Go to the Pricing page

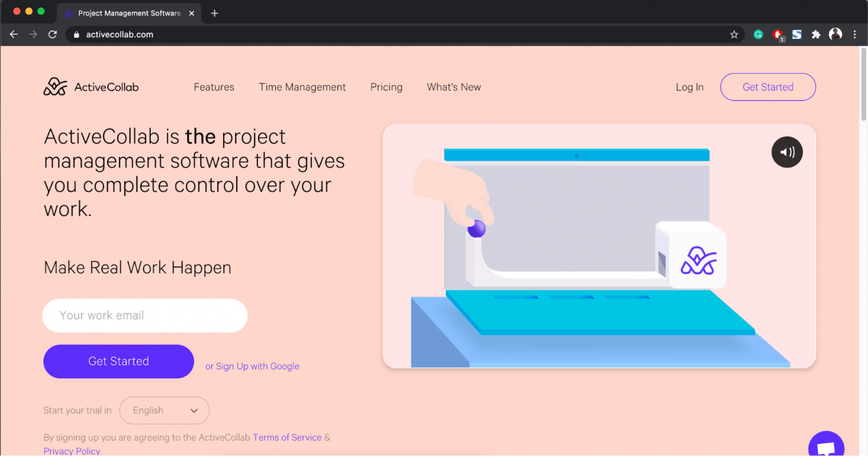(386, 87)
